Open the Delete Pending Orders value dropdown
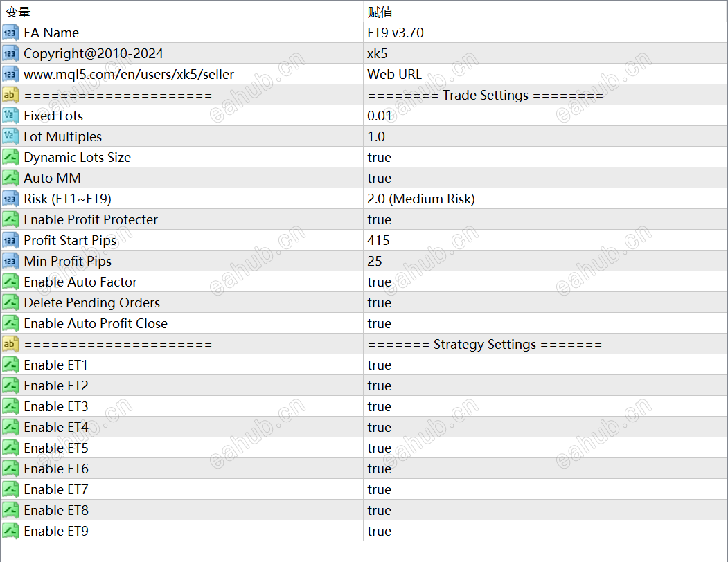 (x=545, y=302)
